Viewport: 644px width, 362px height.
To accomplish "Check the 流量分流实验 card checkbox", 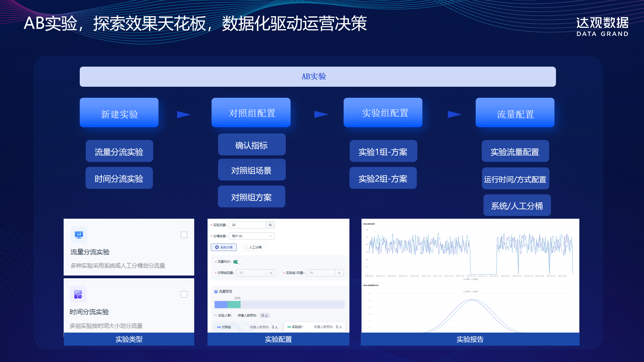I will click(184, 235).
